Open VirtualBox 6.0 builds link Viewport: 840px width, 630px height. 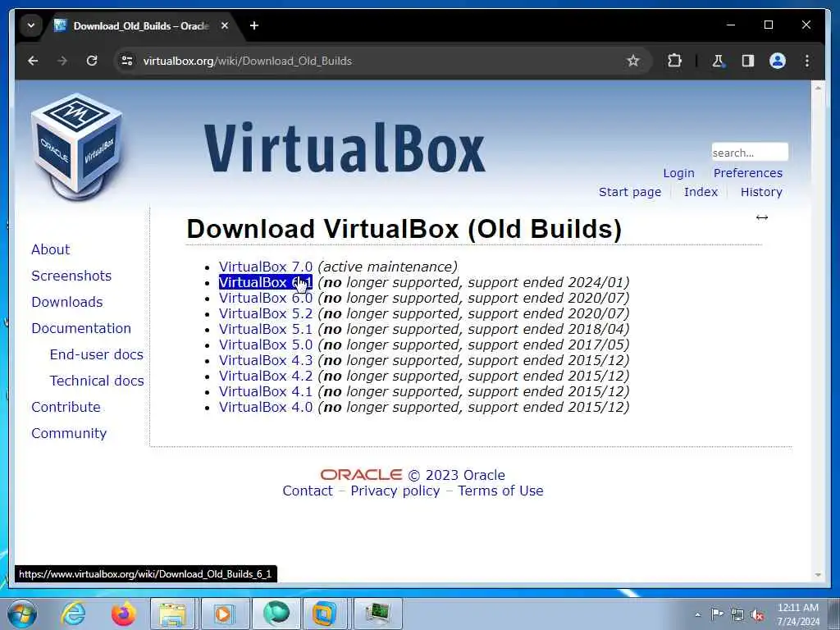(265, 298)
